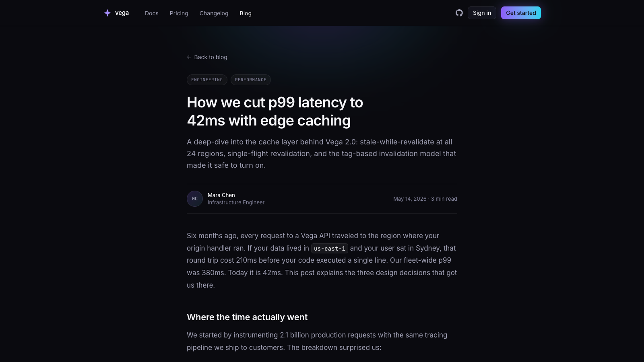Follow the Back to blog link

[207, 57]
